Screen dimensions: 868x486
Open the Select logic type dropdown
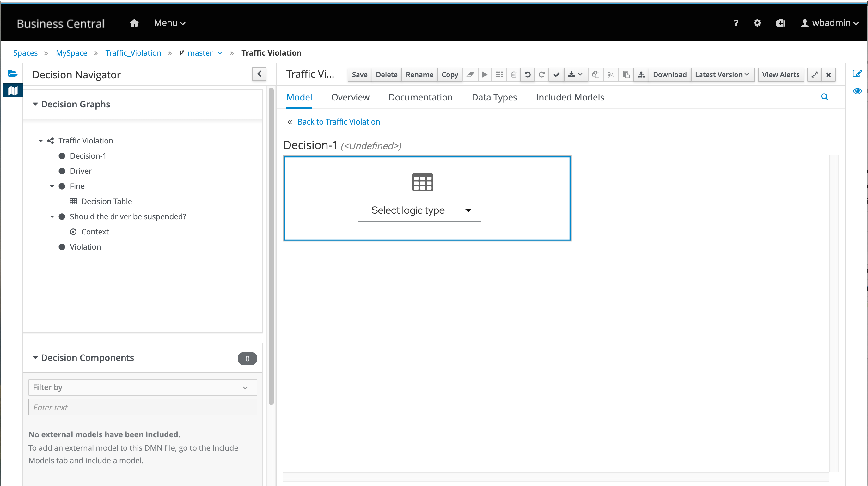[x=419, y=210]
